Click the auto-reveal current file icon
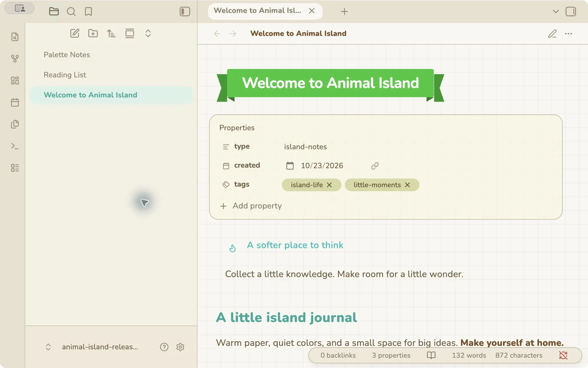Viewport: 588px width, 368px height. coord(130,33)
